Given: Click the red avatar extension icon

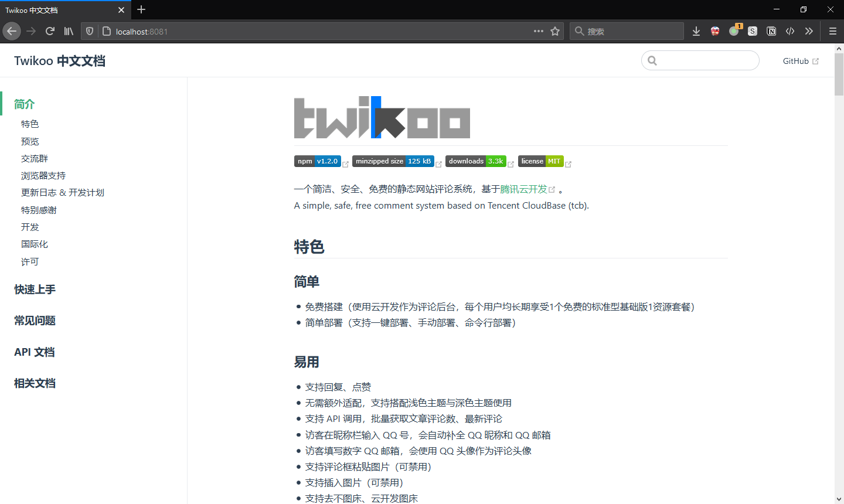Looking at the screenshot, I should click(x=715, y=31).
